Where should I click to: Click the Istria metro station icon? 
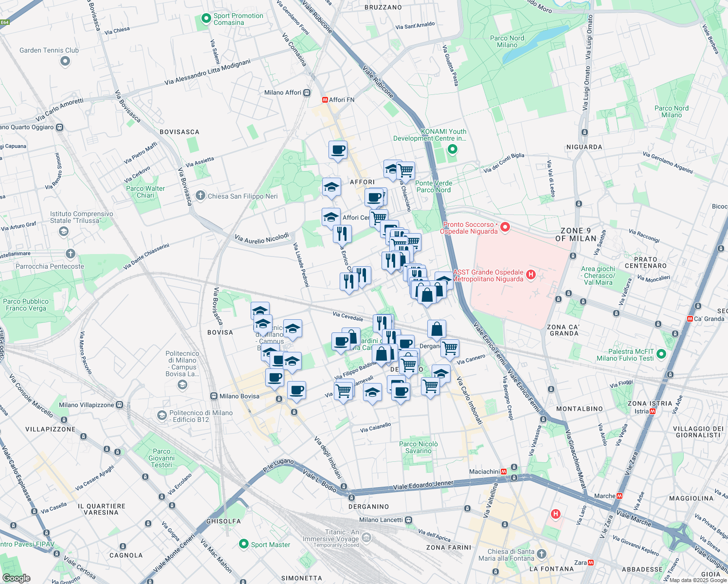coord(653,411)
